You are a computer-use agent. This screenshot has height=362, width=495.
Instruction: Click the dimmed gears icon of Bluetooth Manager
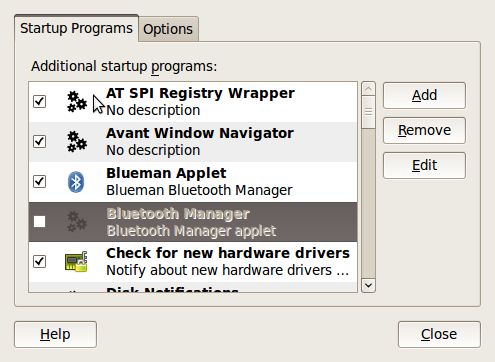[77, 222]
